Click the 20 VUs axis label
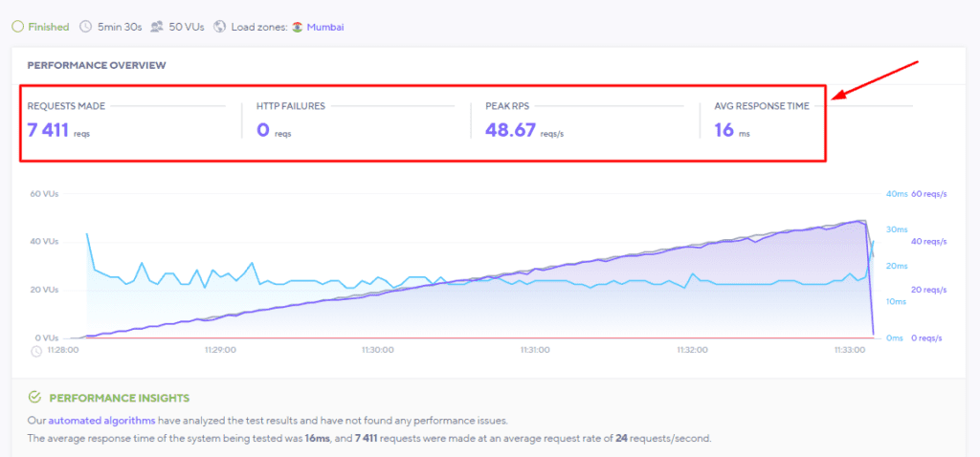 click(x=44, y=291)
